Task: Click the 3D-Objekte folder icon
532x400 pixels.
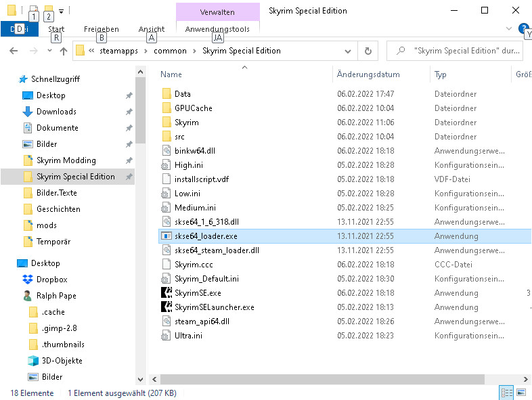Action: click(x=33, y=361)
